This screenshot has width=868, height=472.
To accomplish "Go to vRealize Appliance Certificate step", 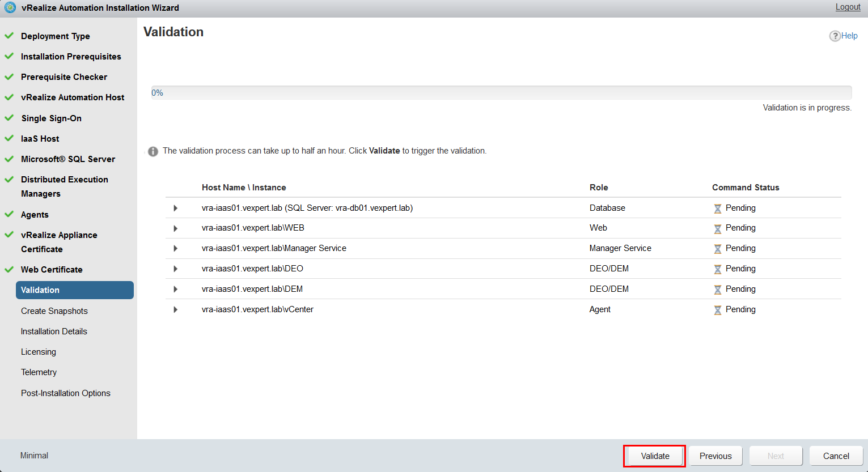I will coord(59,242).
